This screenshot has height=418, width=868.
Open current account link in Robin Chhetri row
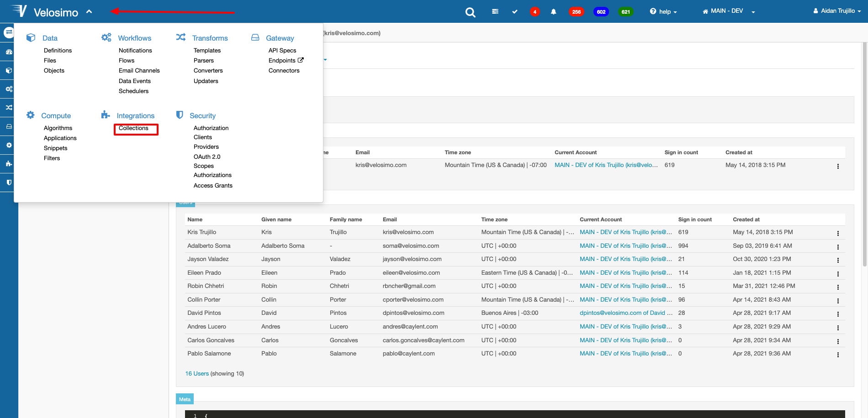click(x=626, y=286)
